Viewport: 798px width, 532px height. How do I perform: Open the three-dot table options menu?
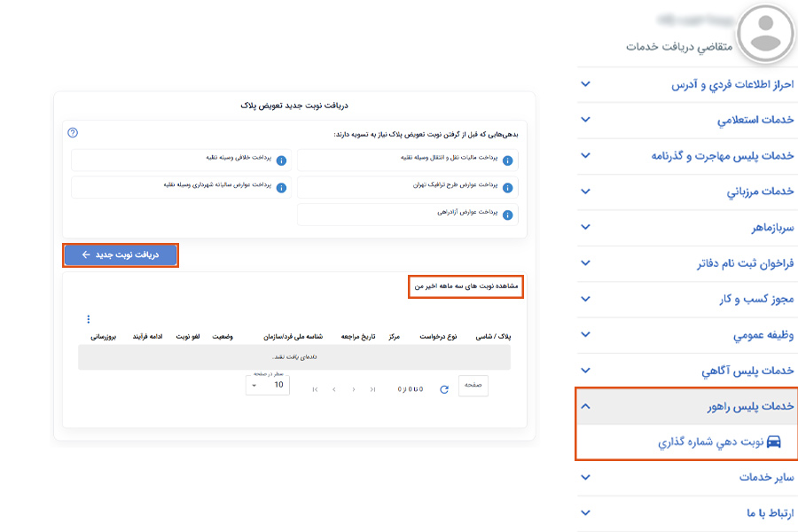pyautogui.click(x=88, y=319)
